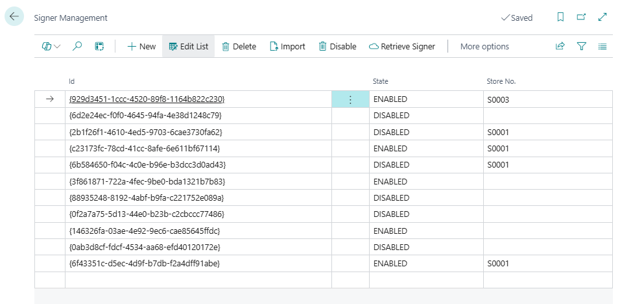Click the back arrow button
The width and height of the screenshot is (644, 304).
14,18
